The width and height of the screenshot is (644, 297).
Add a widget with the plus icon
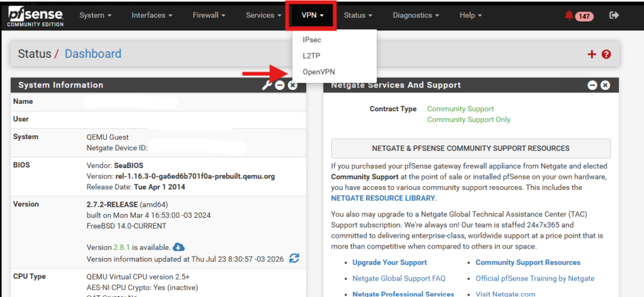(x=592, y=54)
